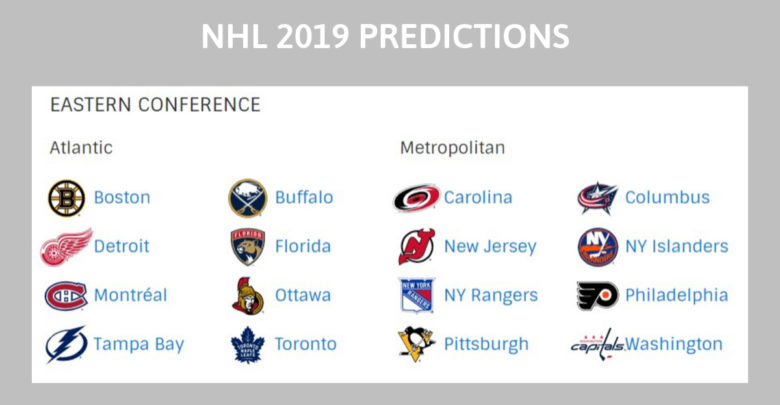The height and width of the screenshot is (405, 780).
Task: Click the Eastern Conference header
Action: (155, 105)
